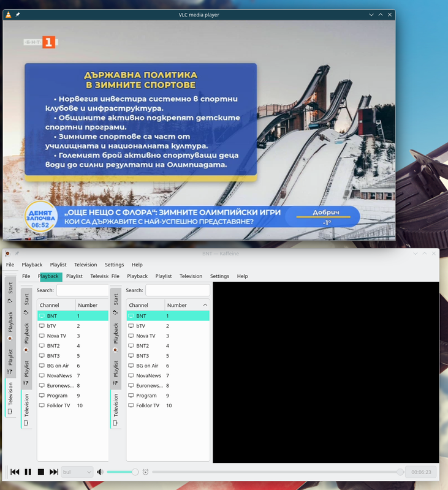Click the TV icon beside BG on Air in right list
448x490 pixels.
[131, 366]
